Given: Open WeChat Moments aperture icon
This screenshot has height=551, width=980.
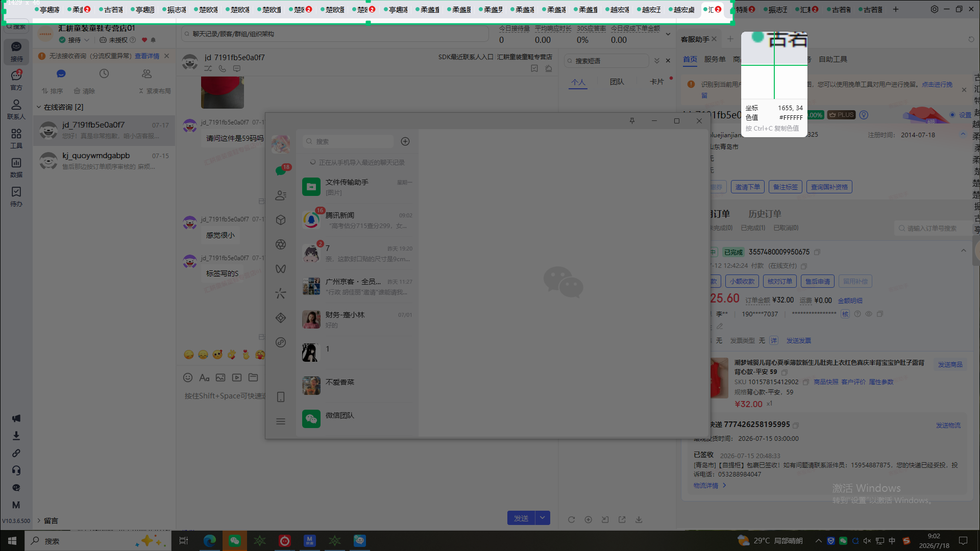Looking at the screenshot, I should pyautogui.click(x=281, y=244).
